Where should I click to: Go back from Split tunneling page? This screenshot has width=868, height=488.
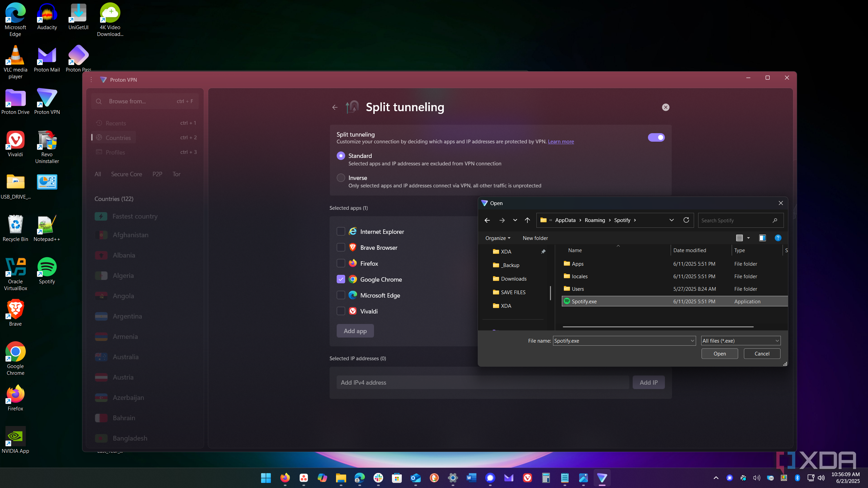pyautogui.click(x=335, y=107)
